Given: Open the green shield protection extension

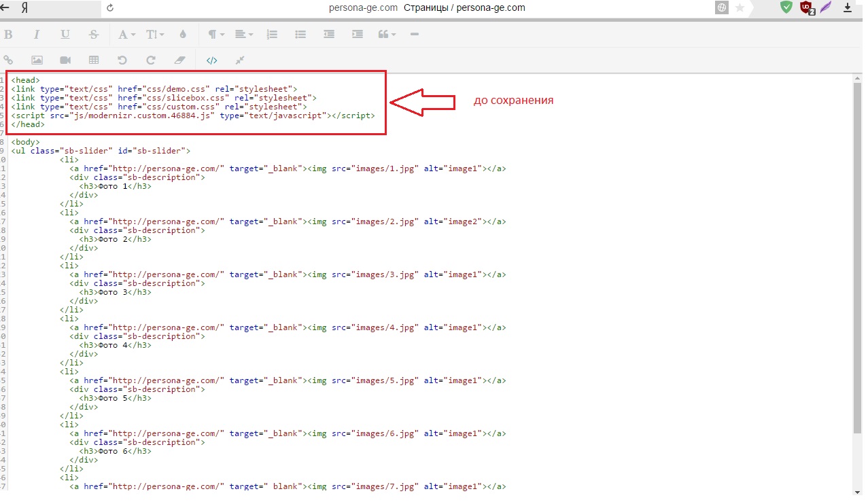Looking at the screenshot, I should 786,7.
